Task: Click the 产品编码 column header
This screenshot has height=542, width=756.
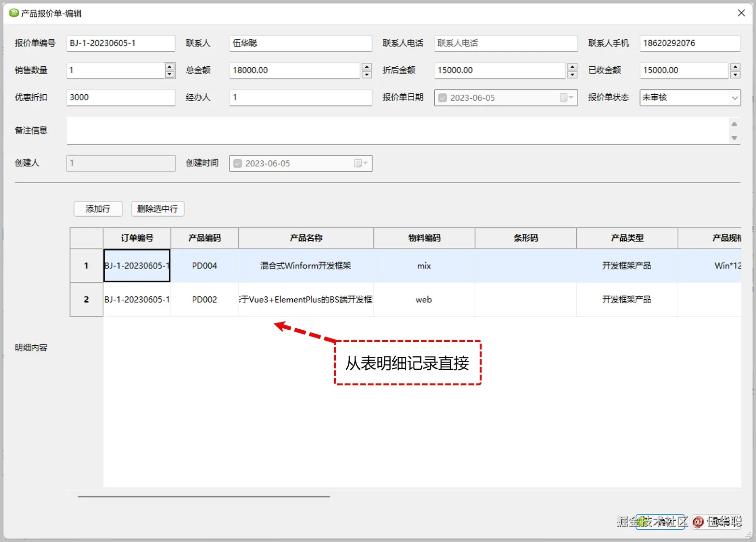Action: 204,238
